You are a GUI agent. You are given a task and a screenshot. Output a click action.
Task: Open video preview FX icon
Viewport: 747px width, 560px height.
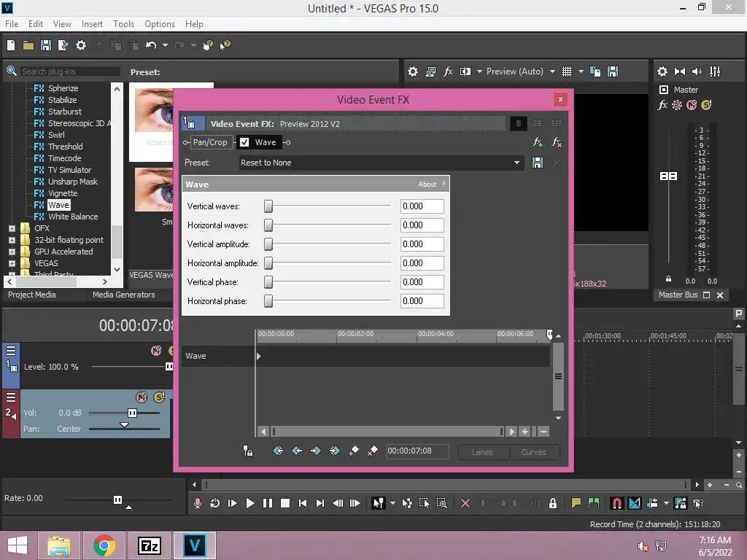coord(448,71)
